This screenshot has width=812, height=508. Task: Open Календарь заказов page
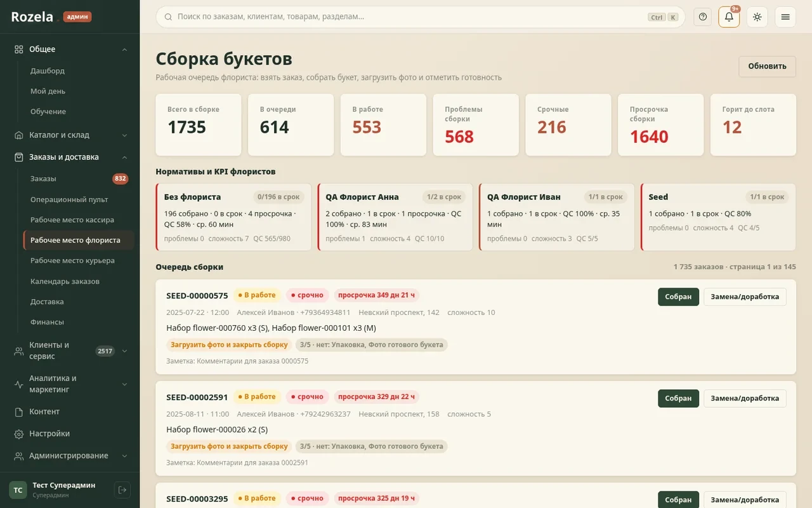point(79,281)
